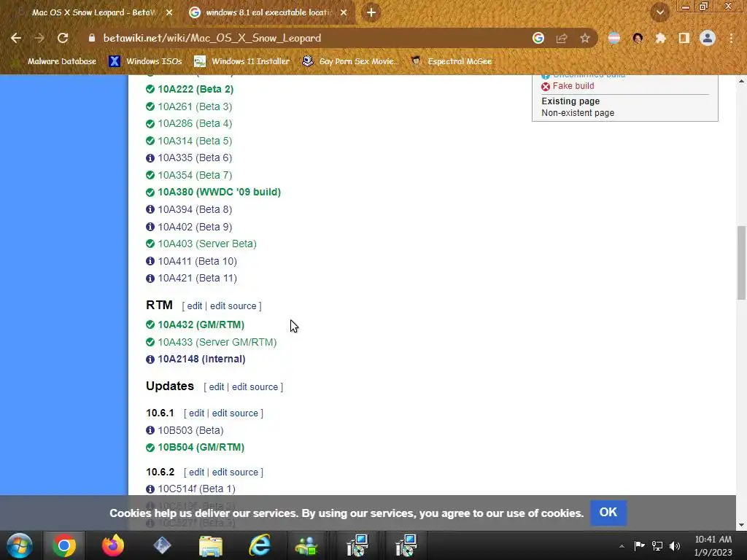Open build 10A411 (Beta 10) link
Image resolution: width=747 pixels, height=560 pixels.
[x=197, y=261]
